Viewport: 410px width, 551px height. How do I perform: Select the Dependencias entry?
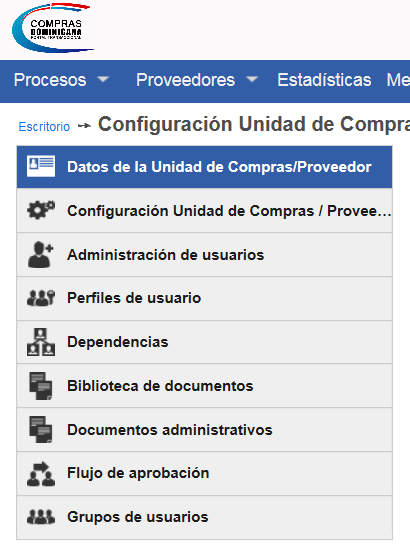[x=204, y=342]
